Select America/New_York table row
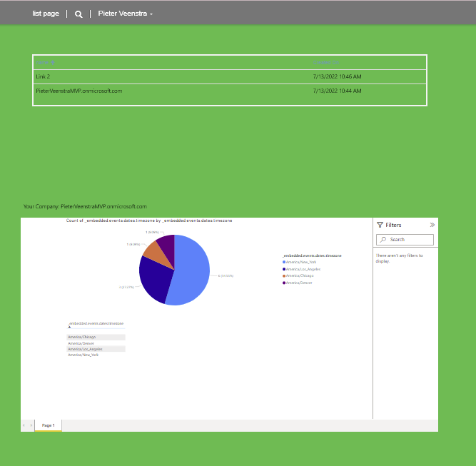 pyautogui.click(x=96, y=355)
